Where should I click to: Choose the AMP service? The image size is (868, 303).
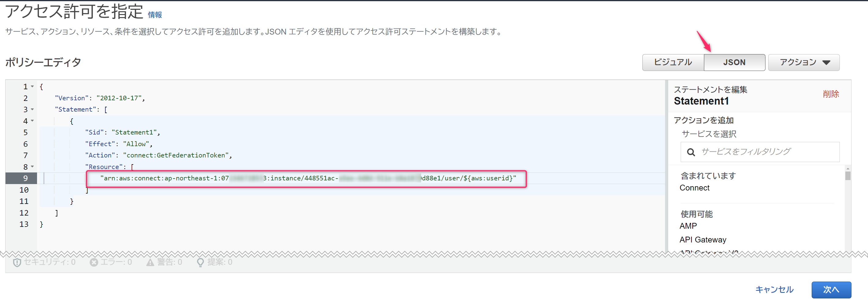click(x=688, y=226)
